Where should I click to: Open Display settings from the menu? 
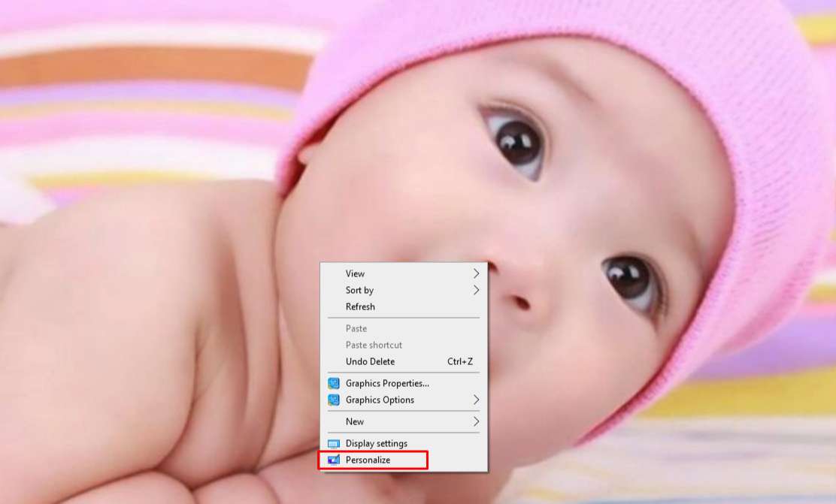pyautogui.click(x=404, y=443)
